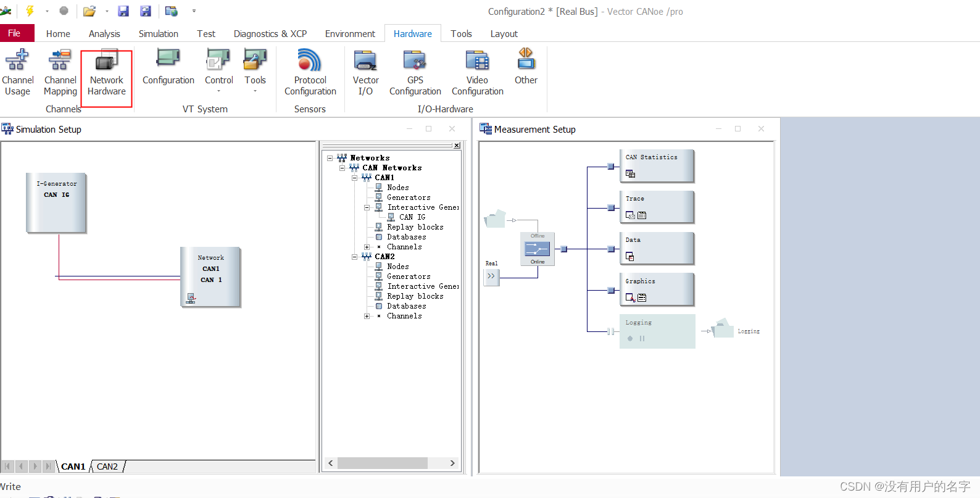Click the Save As floppy icon
Screen dimensions: 980x498
(x=146, y=10)
